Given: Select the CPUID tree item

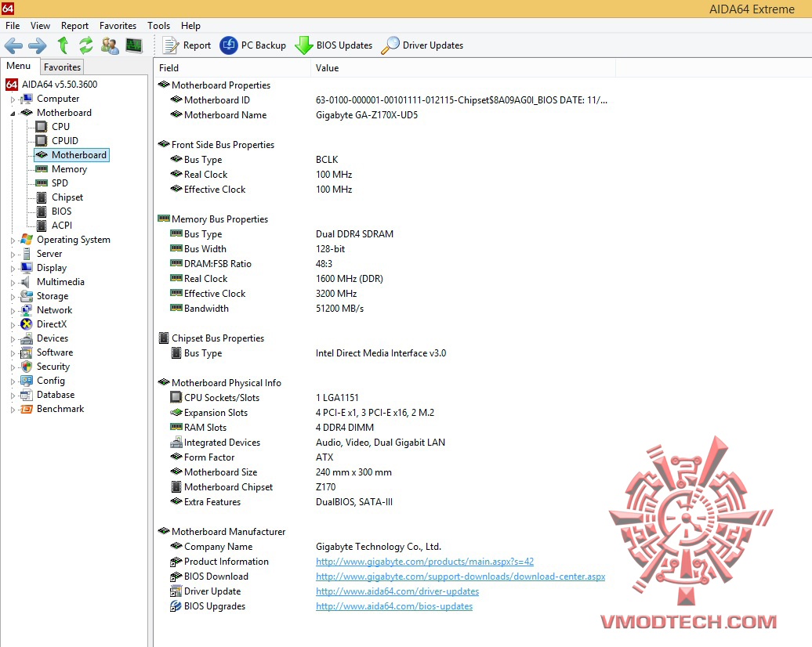Looking at the screenshot, I should pos(65,141).
